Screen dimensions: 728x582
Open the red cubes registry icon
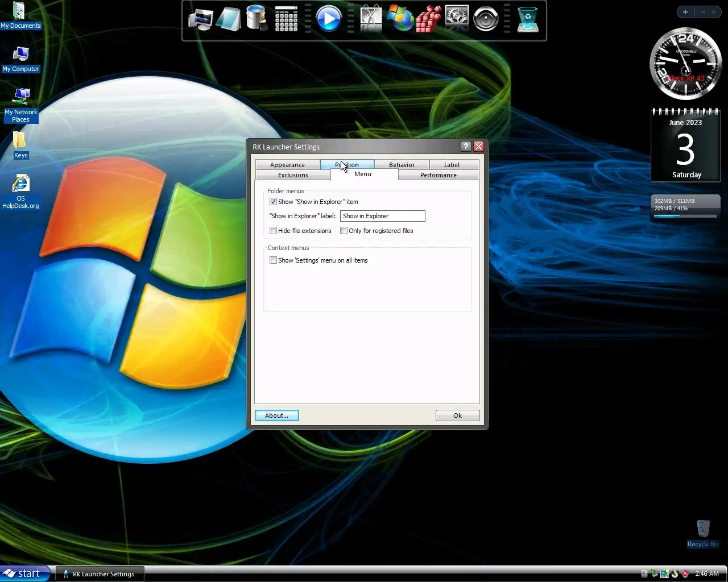(x=428, y=19)
